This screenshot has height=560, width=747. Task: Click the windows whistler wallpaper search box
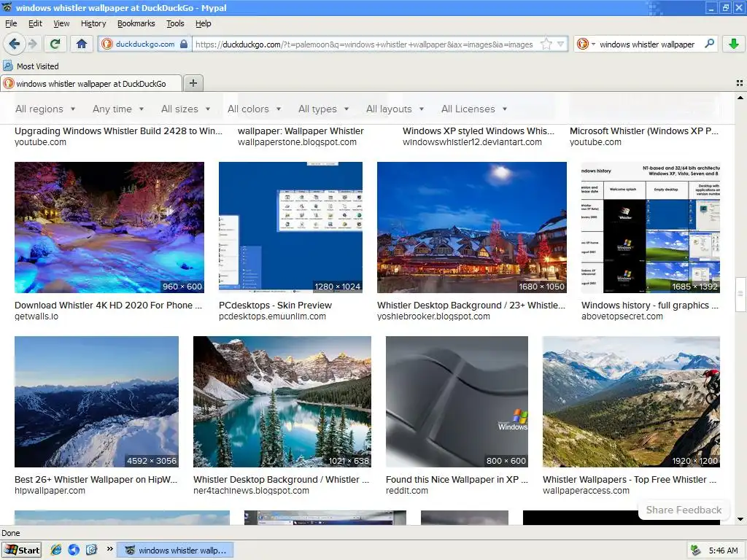[x=647, y=44]
